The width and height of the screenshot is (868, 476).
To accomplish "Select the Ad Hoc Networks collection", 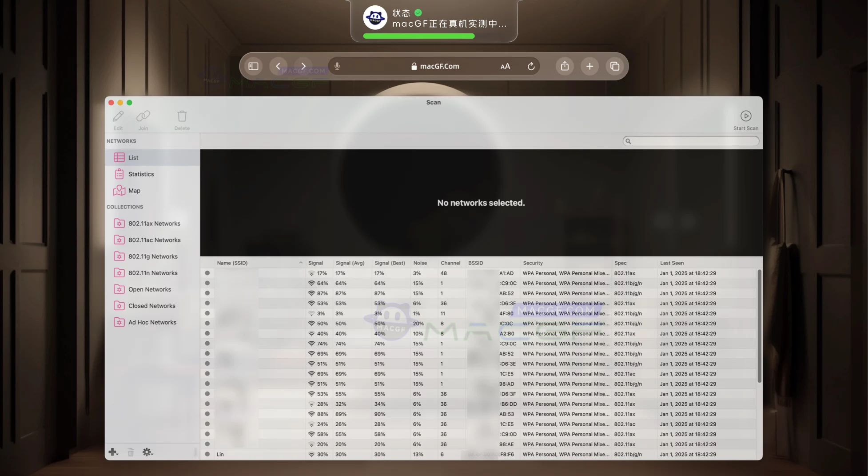I will (x=152, y=322).
